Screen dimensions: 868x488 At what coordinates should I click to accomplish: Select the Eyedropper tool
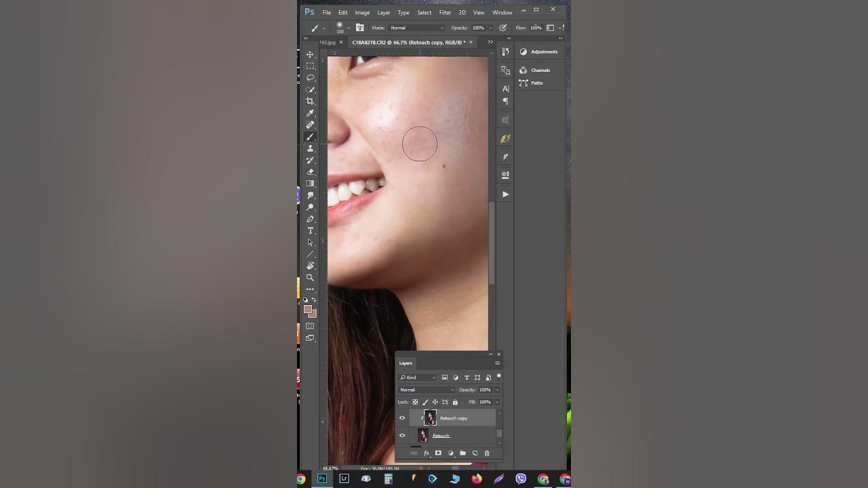coord(311,113)
